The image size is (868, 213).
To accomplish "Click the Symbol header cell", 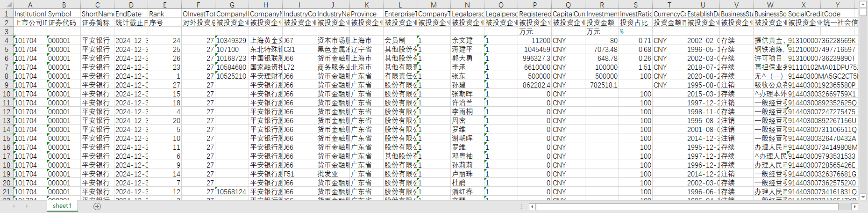I will pos(64,14).
